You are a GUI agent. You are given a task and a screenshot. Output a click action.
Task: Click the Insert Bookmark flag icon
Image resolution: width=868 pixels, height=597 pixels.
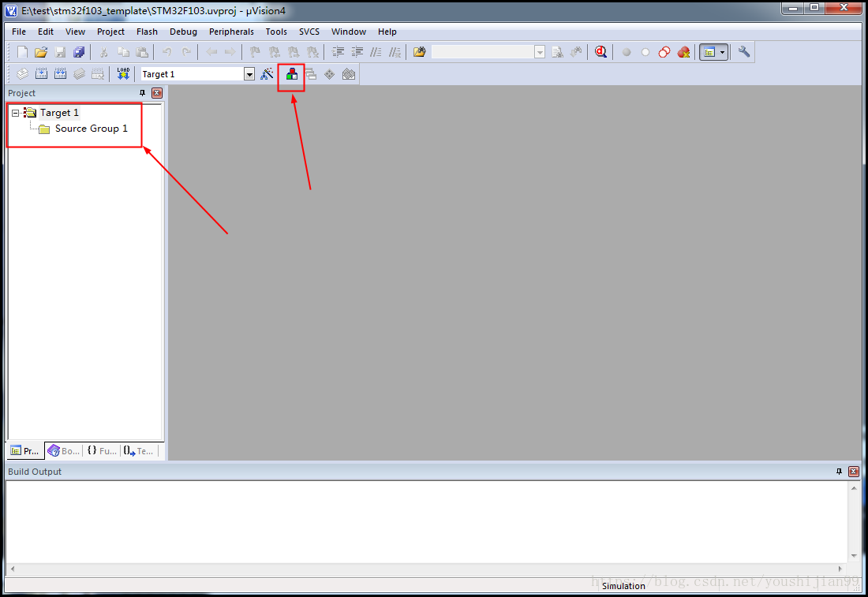pyautogui.click(x=255, y=52)
